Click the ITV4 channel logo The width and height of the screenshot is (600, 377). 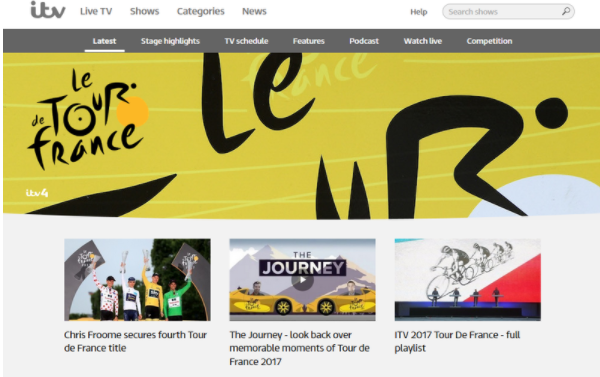tap(37, 193)
